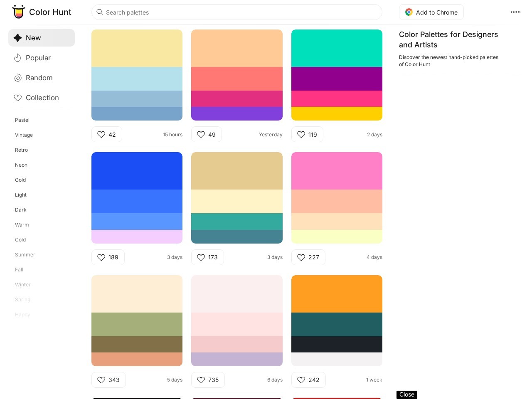Like the palette with 343 likes
Image resolution: width=532 pixels, height=399 pixels.
pyautogui.click(x=108, y=380)
